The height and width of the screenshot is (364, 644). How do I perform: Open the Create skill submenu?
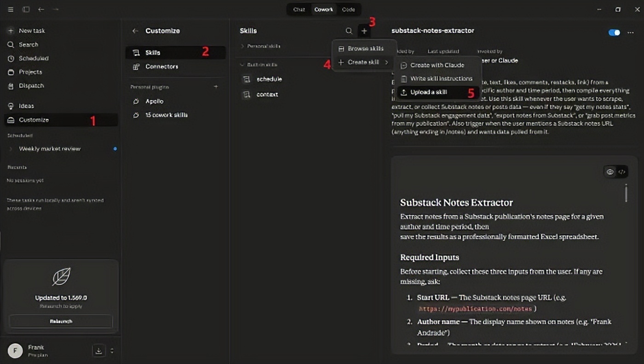(x=364, y=62)
